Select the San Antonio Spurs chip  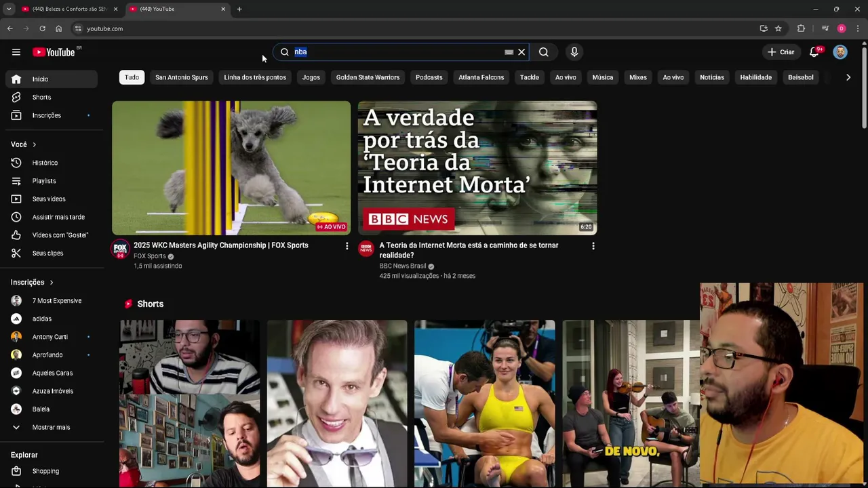point(182,77)
